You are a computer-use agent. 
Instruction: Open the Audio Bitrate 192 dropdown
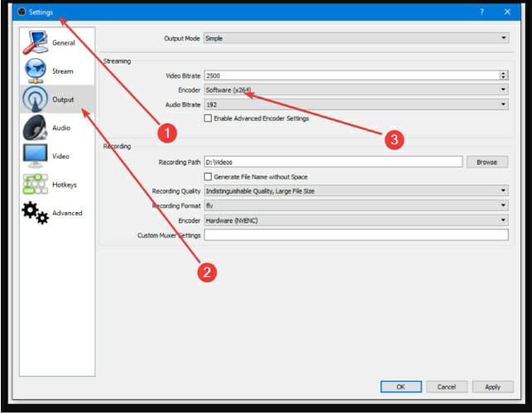click(x=356, y=104)
